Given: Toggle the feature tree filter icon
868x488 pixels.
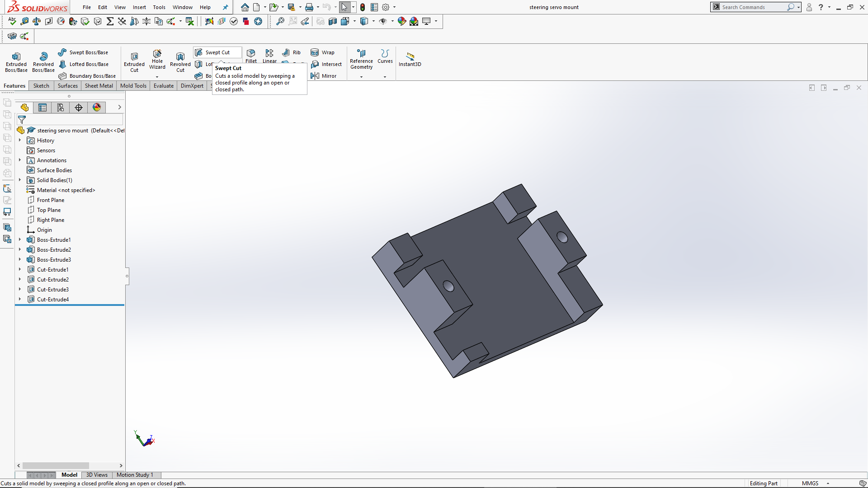Looking at the screenshot, I should (x=22, y=120).
